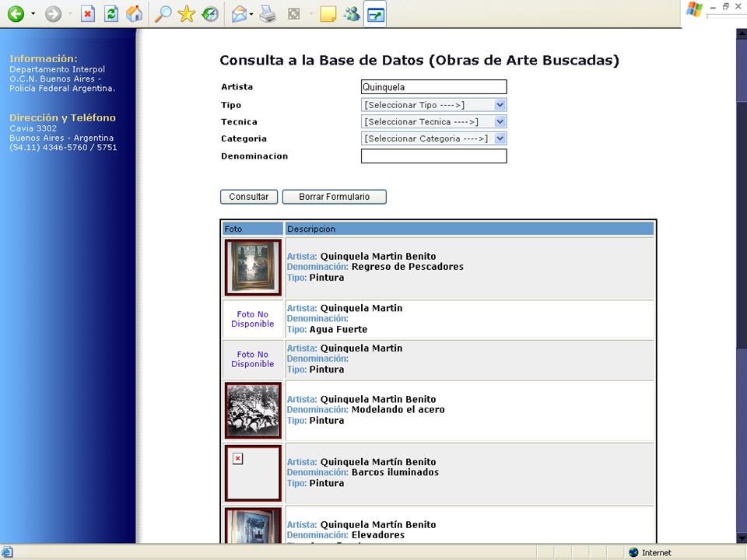Print the page with the printer icon

pyautogui.click(x=268, y=14)
